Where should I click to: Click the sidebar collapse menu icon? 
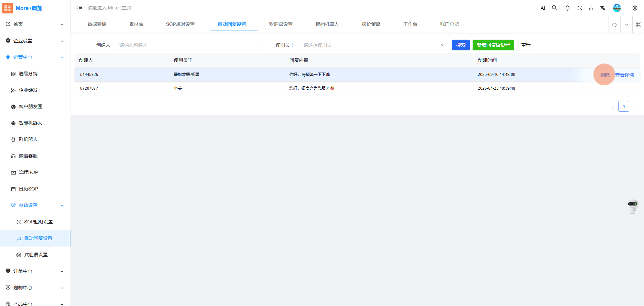(x=79, y=8)
